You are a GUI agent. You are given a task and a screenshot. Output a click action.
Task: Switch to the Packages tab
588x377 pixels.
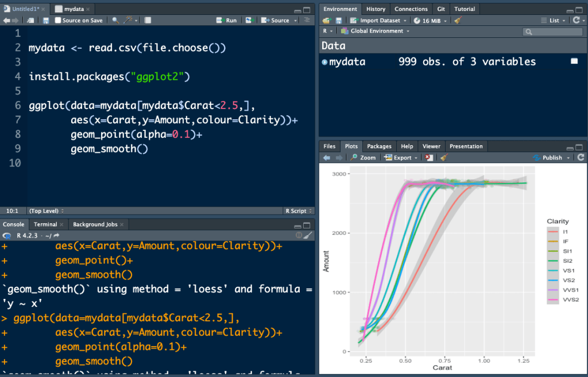coord(379,146)
